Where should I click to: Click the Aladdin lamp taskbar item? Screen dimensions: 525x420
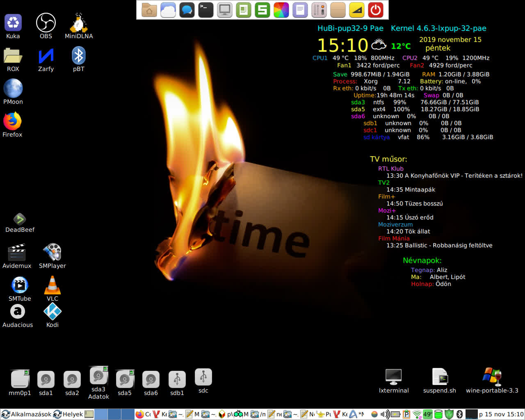[324, 414]
